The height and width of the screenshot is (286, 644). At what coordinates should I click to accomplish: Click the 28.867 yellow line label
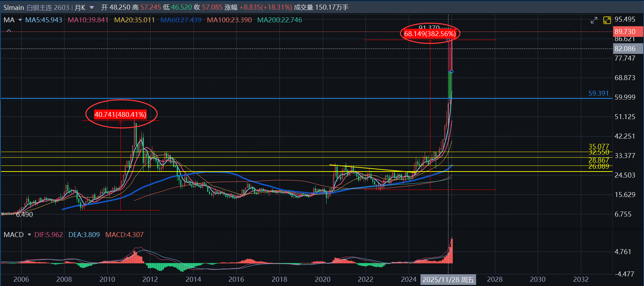[x=599, y=161]
